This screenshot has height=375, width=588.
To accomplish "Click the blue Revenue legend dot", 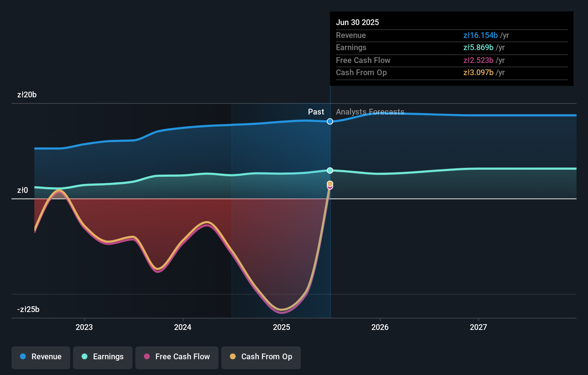I will pos(23,357).
